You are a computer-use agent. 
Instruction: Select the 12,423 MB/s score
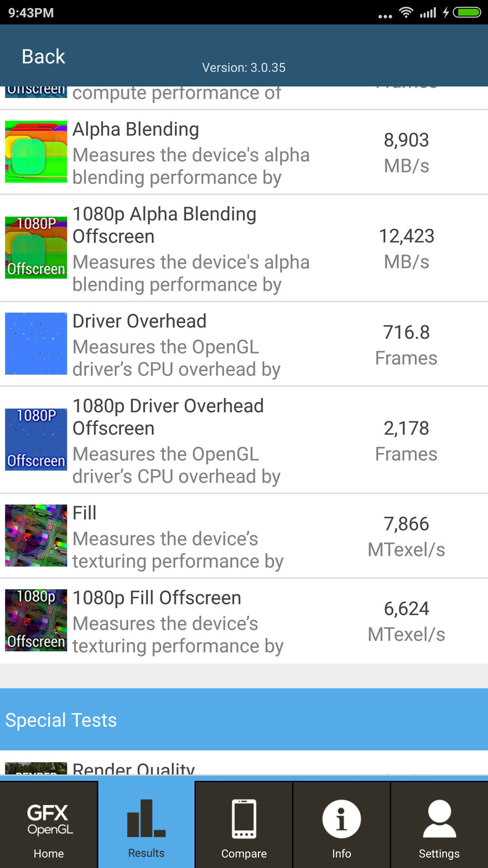[406, 248]
